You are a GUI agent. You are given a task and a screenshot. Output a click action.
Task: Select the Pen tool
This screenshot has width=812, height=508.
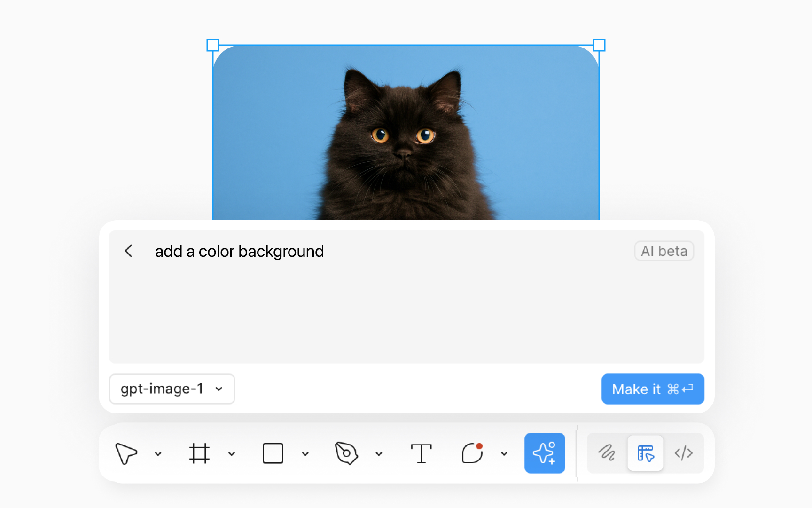(x=346, y=453)
